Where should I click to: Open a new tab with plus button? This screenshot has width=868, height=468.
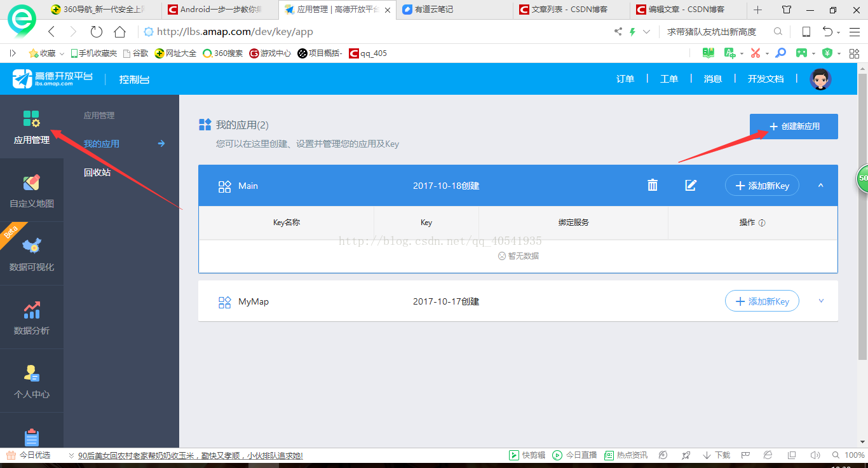(757, 10)
